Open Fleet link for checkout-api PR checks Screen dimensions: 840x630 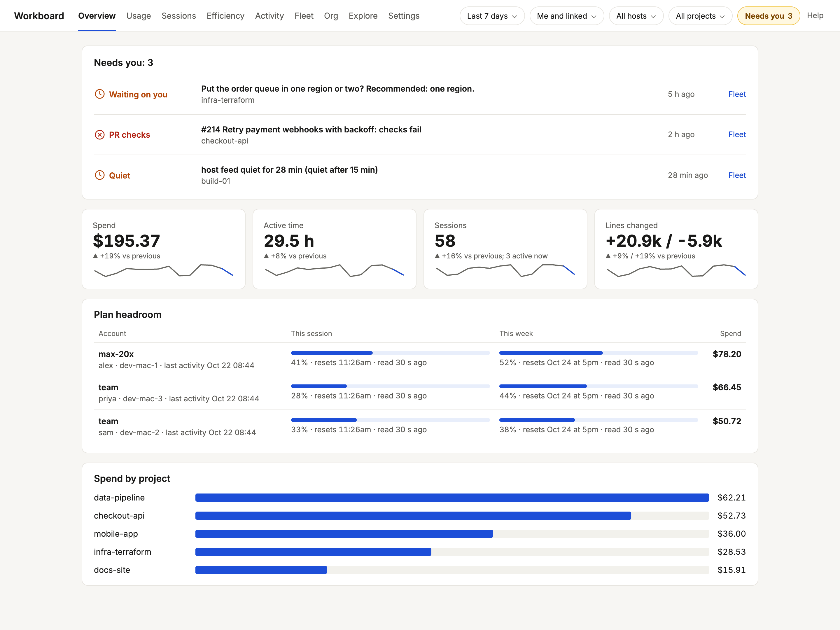pos(737,134)
